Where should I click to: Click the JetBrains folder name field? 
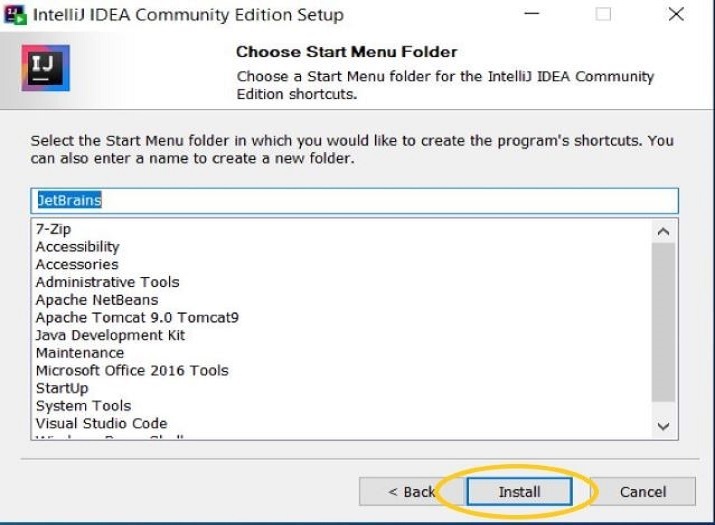click(x=355, y=200)
